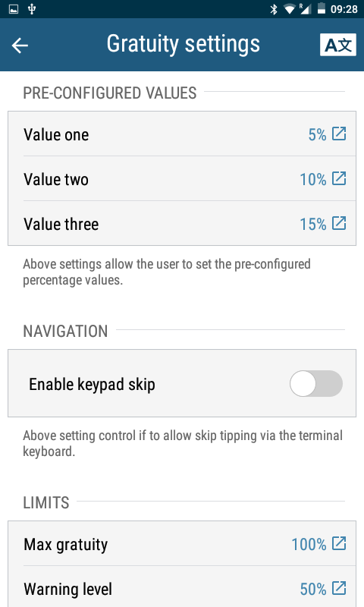Tap the 50% Warning level value
364x607 pixels.
pos(313,590)
